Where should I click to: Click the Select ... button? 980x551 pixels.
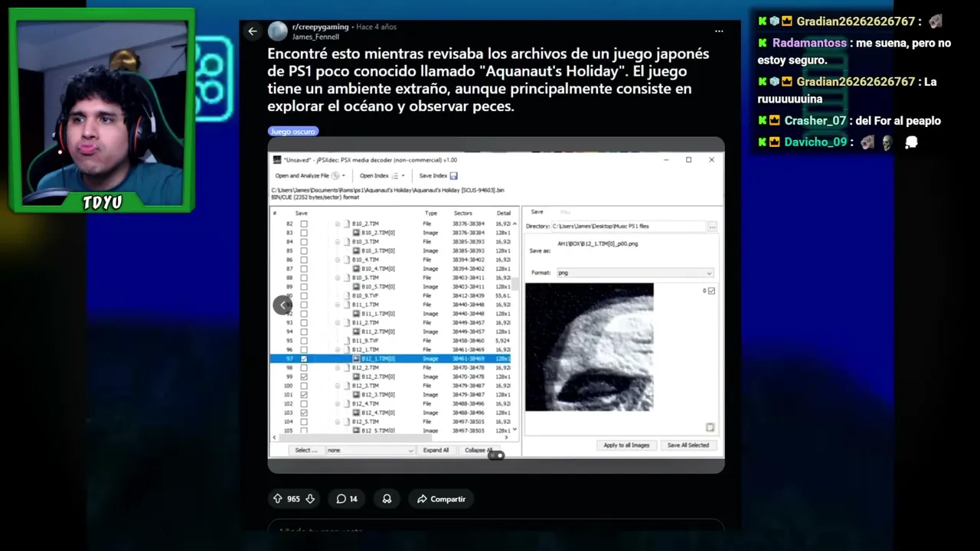click(x=306, y=450)
